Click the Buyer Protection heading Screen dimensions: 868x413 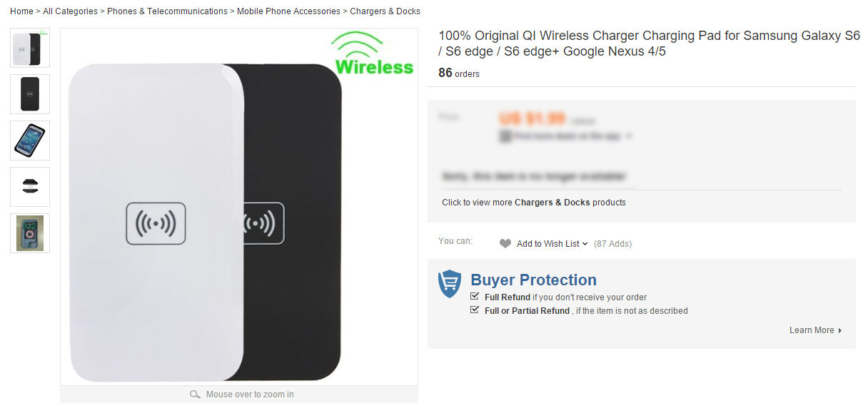click(533, 280)
